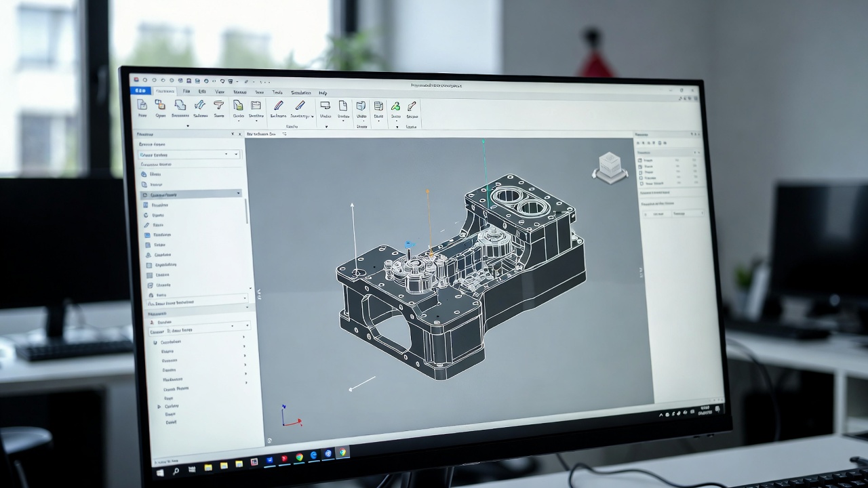Click the monitor-shaped icon in the ribbon
The image size is (868, 488).
(x=325, y=106)
